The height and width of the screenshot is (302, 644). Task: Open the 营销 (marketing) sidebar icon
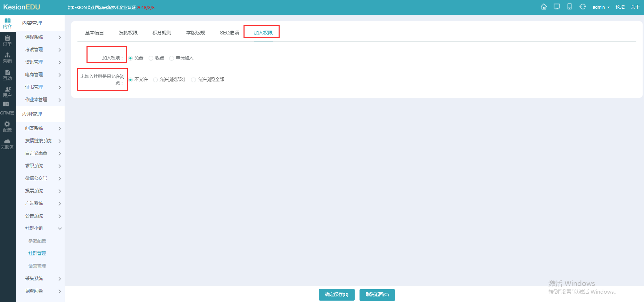[x=7, y=58]
